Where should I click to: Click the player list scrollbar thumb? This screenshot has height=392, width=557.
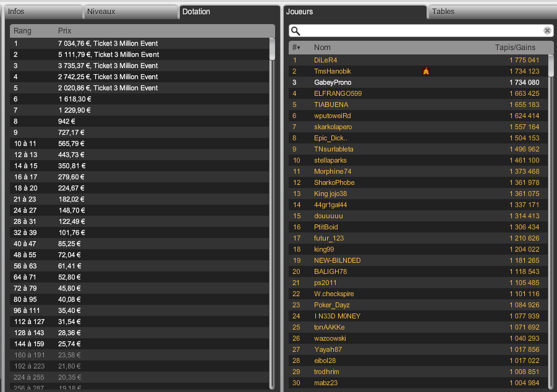(x=551, y=66)
